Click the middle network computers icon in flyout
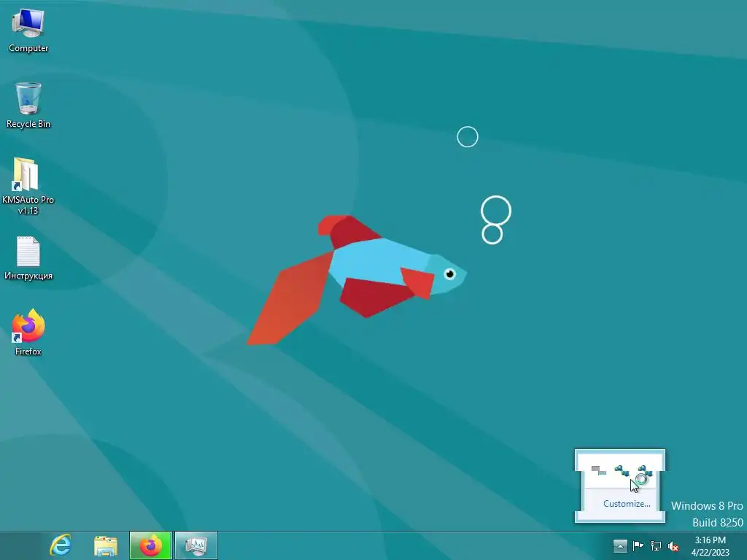747x560 pixels. (x=622, y=471)
